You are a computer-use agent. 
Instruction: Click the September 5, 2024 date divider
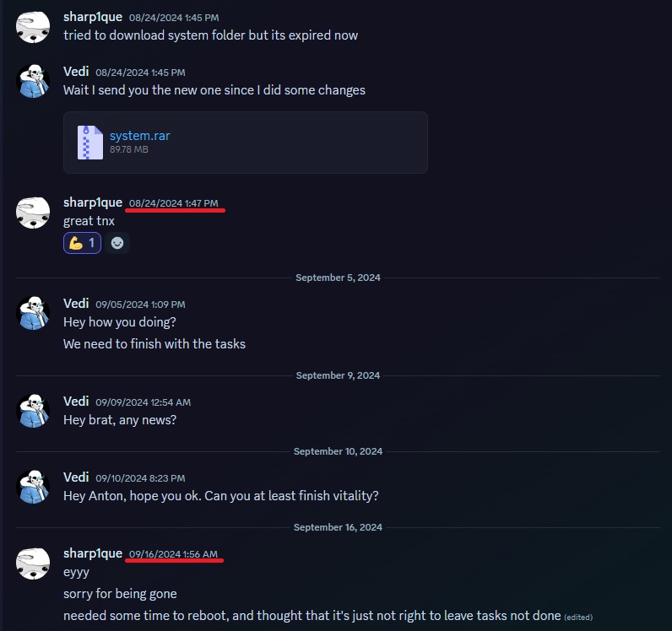tap(338, 278)
